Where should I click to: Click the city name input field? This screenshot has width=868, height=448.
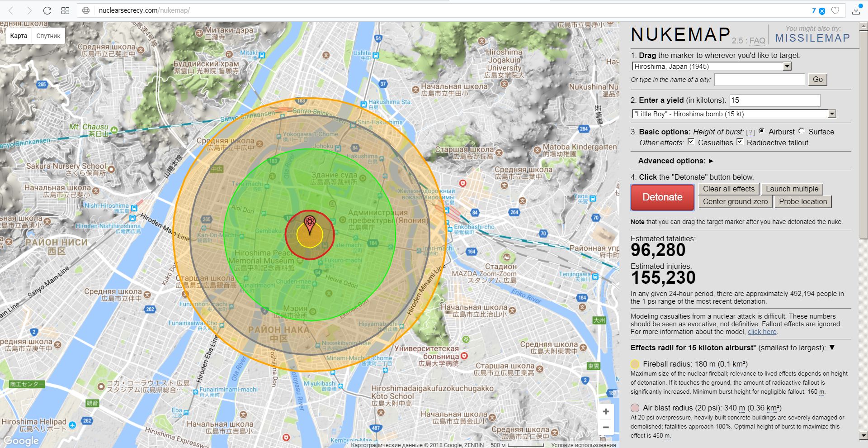point(759,80)
